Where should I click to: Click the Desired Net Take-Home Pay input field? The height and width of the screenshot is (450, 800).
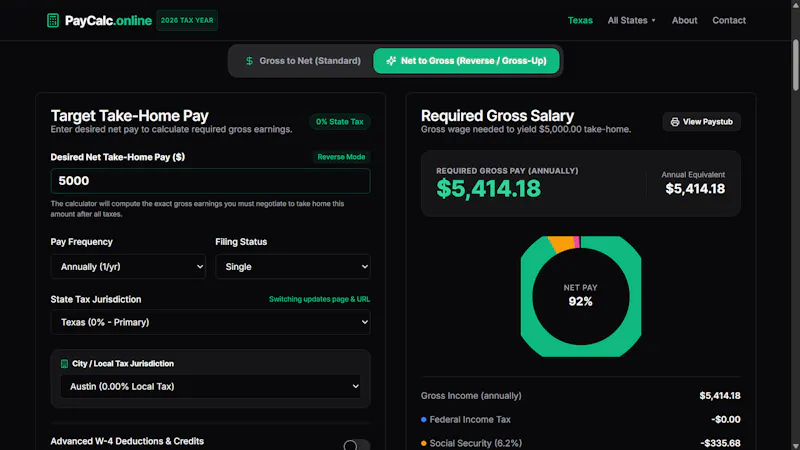pyautogui.click(x=210, y=181)
